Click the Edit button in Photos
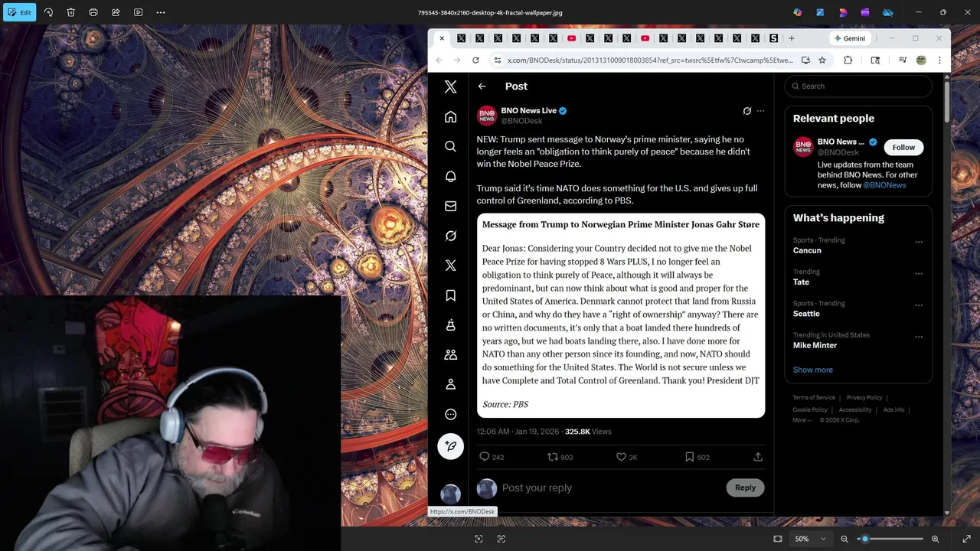 tap(20, 12)
